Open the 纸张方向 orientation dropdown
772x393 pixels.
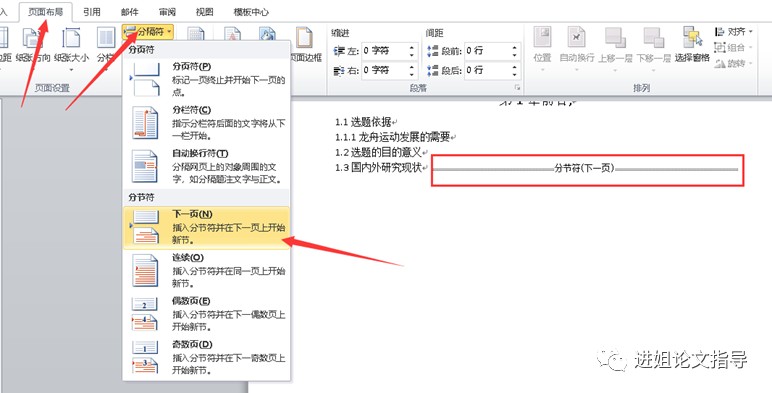[x=33, y=50]
